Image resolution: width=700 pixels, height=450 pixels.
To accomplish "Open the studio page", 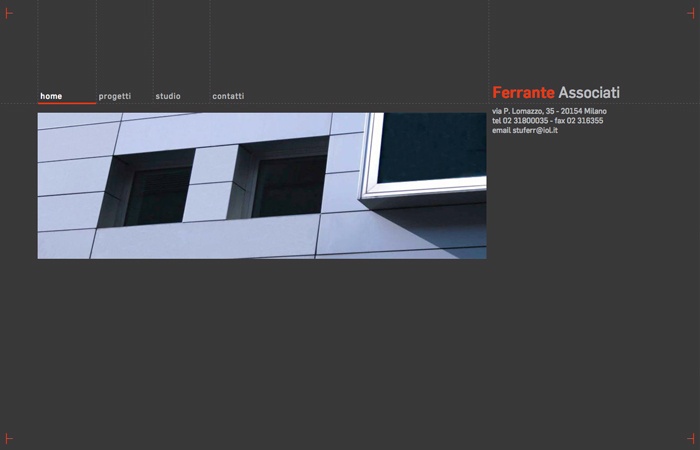I will 168,96.
